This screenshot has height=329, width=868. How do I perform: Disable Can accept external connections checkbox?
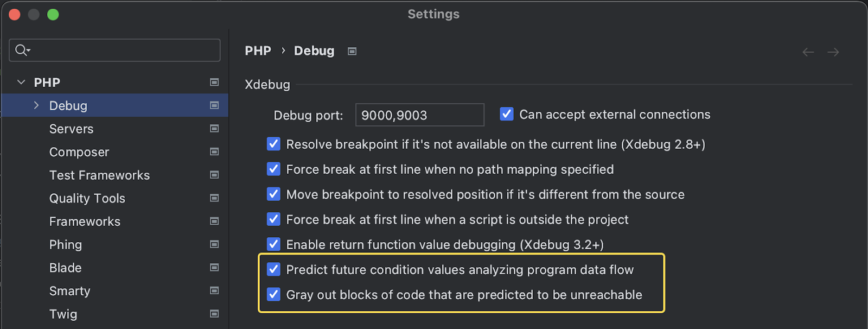507,114
